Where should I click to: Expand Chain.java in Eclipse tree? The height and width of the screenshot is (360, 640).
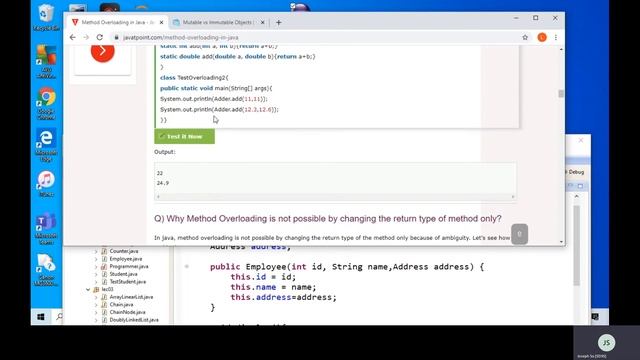(x=96, y=304)
